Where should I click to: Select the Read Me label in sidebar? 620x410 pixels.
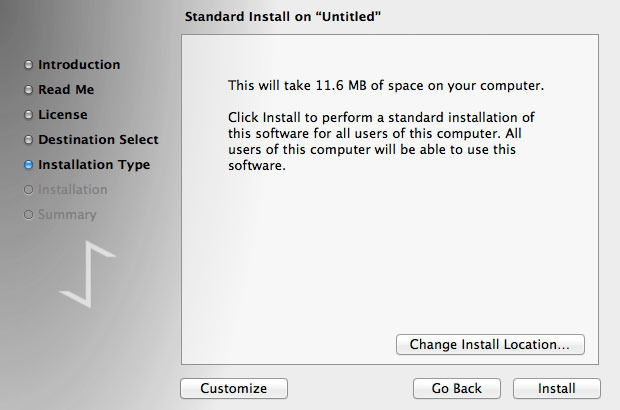click(66, 90)
